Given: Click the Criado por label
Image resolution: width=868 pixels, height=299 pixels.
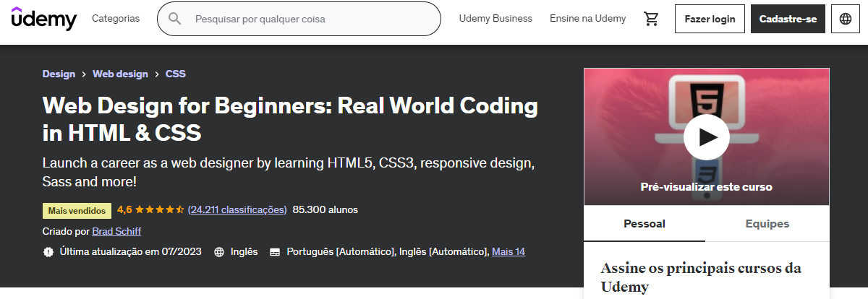Looking at the screenshot, I should 66,231.
